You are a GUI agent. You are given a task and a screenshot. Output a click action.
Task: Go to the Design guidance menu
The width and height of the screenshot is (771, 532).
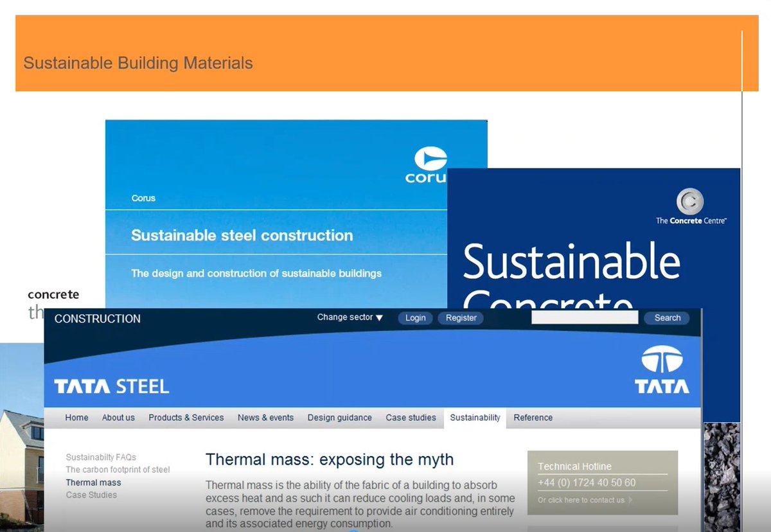[x=339, y=418]
